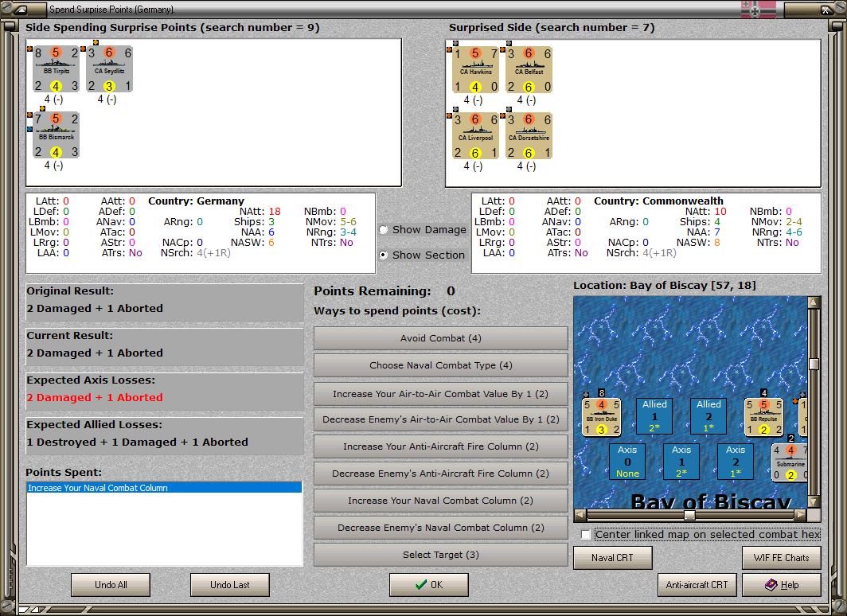
Task: Click the 'Country: Germany' label
Action: [196, 201]
